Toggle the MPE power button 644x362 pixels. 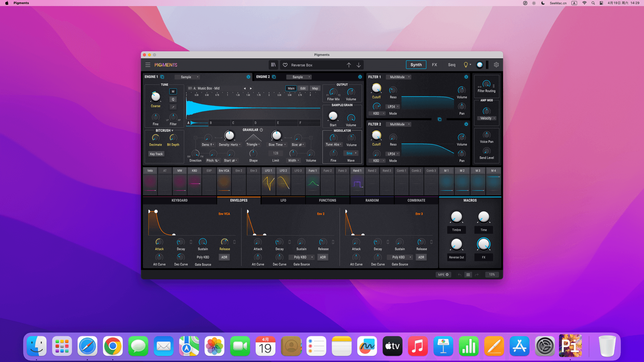(443, 275)
